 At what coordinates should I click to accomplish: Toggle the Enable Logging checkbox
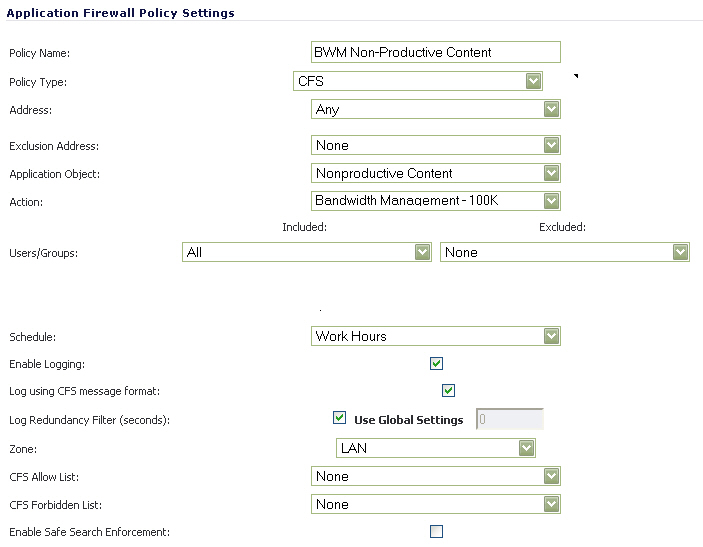tap(436, 364)
